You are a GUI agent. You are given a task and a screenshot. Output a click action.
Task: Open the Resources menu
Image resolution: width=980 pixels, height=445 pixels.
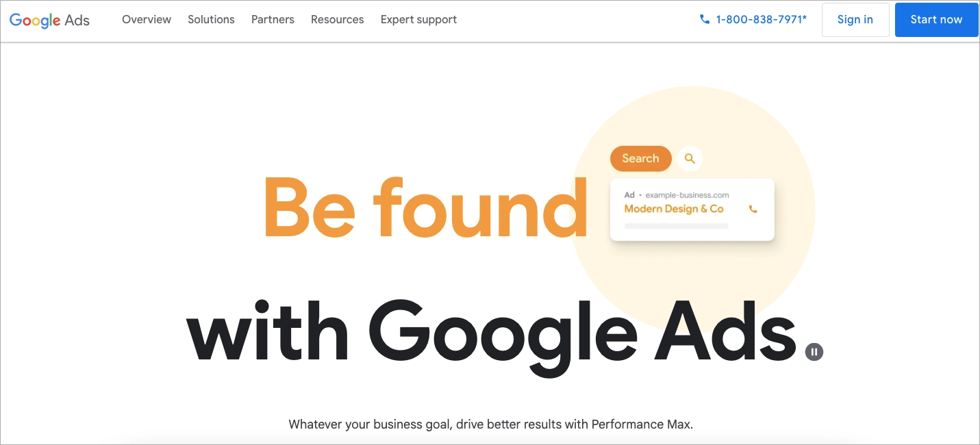(338, 19)
